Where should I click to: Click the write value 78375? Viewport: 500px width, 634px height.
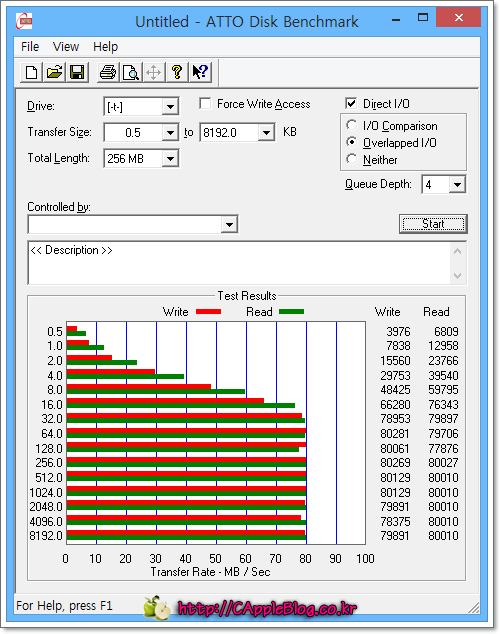(x=395, y=521)
